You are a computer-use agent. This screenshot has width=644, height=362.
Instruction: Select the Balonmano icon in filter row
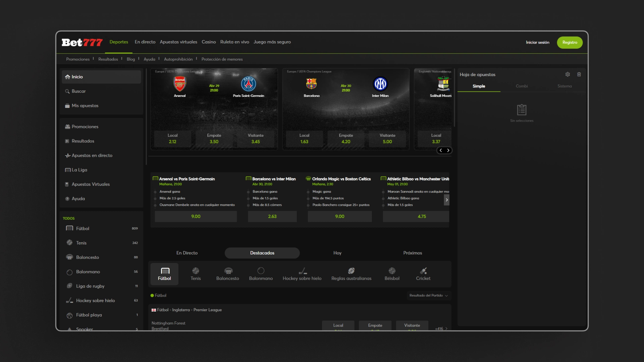point(261,271)
